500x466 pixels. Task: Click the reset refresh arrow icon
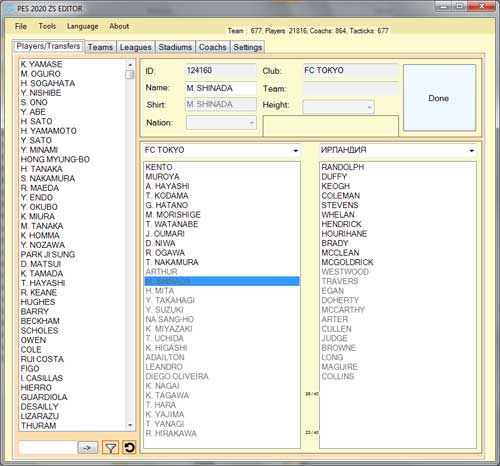129,447
